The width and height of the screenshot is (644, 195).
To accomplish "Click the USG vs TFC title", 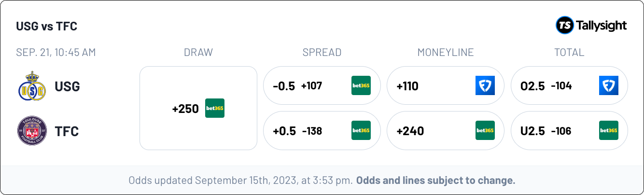I will [46, 26].
